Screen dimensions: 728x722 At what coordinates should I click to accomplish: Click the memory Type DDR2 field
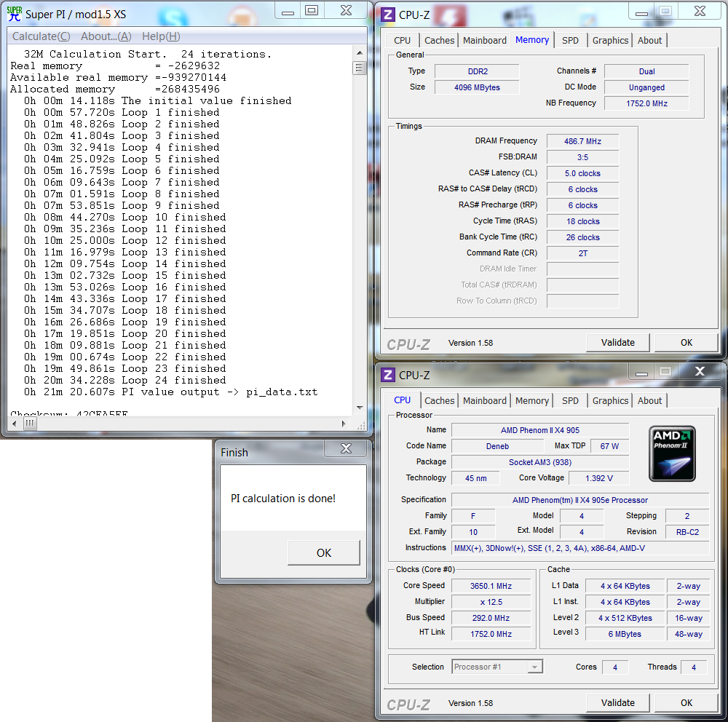(477, 71)
